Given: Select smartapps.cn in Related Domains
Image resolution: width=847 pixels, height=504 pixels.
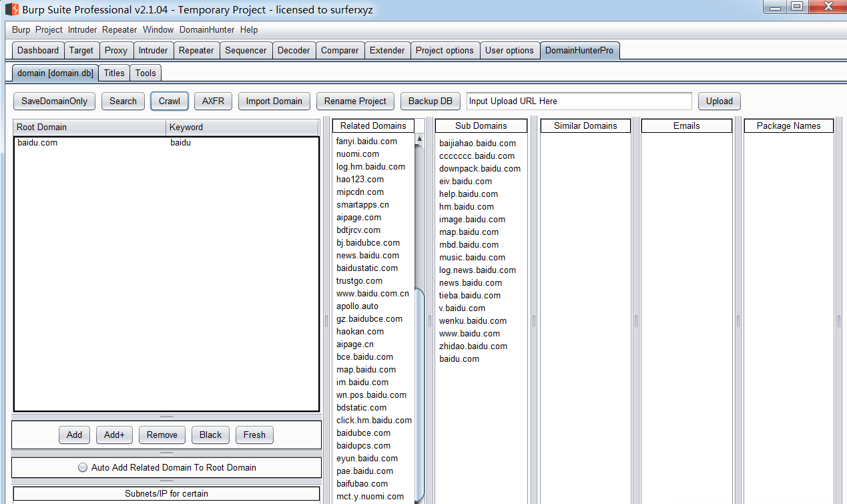Looking at the screenshot, I should [x=363, y=205].
